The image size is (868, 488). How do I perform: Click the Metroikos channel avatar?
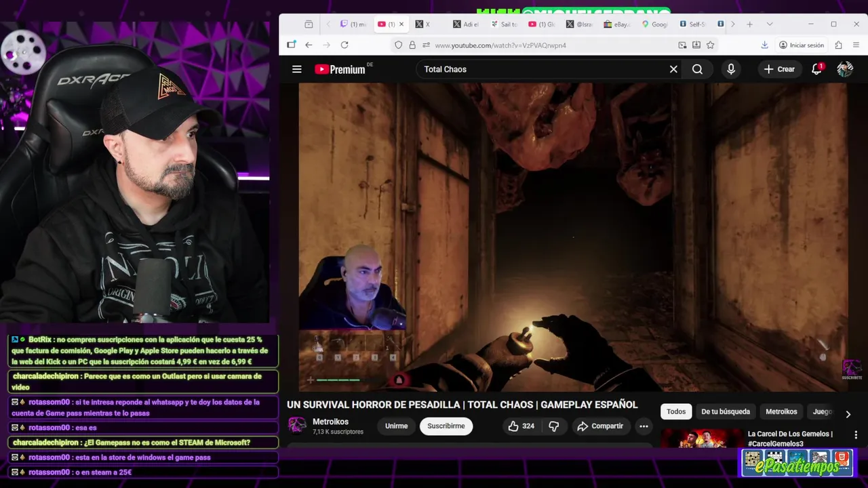coord(297,426)
